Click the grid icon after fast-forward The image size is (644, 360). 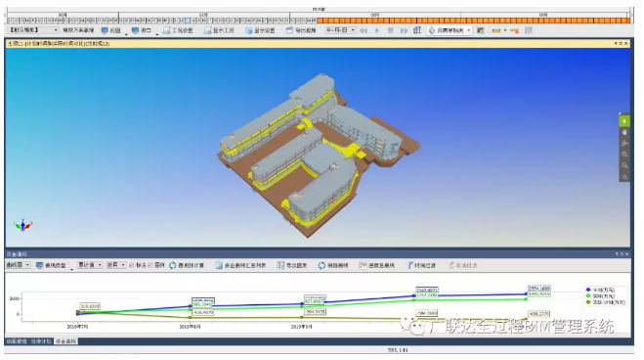417,30
